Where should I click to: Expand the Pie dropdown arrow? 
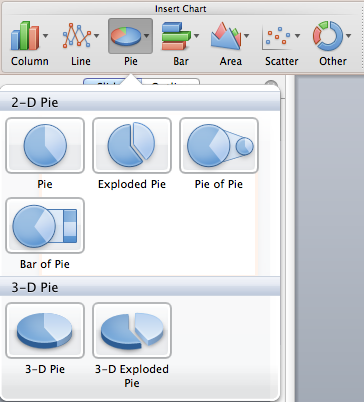coord(146,36)
